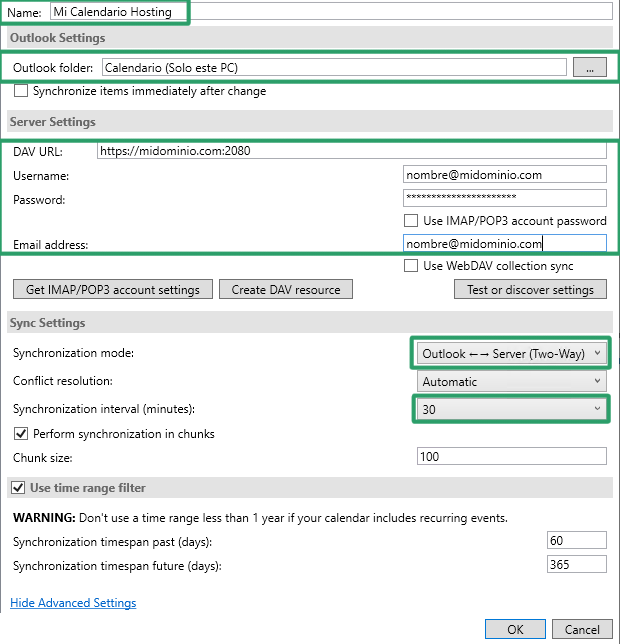Expand the Conflict resolution dropdown
The image size is (620, 644).
[511, 381]
